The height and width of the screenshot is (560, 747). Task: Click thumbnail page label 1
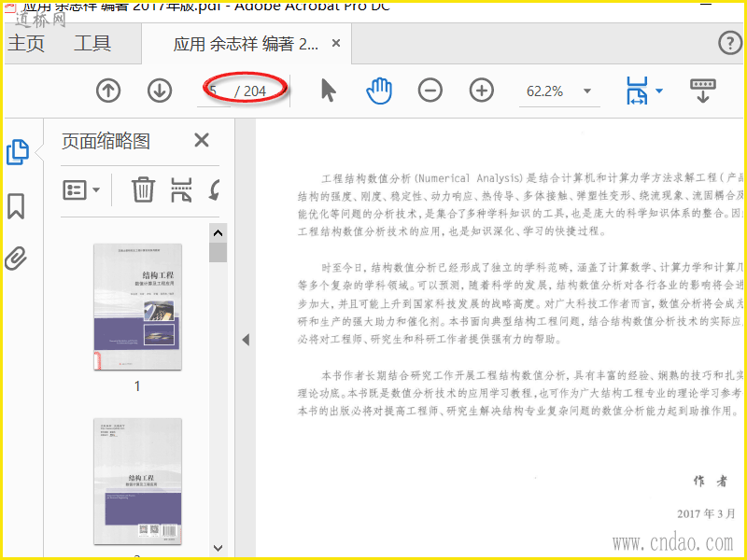137,385
